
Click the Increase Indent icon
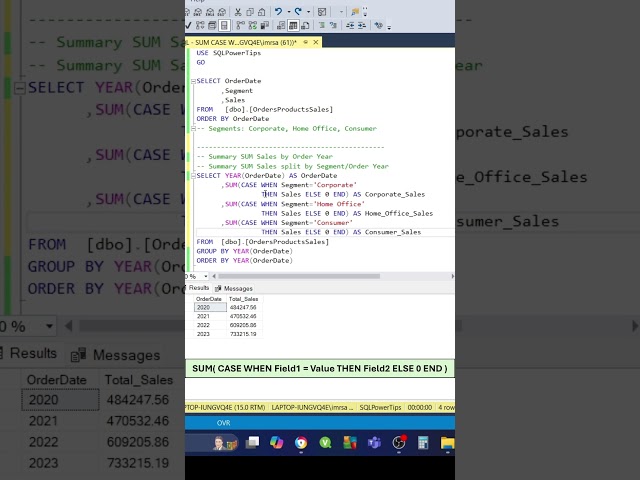(x=362, y=25)
